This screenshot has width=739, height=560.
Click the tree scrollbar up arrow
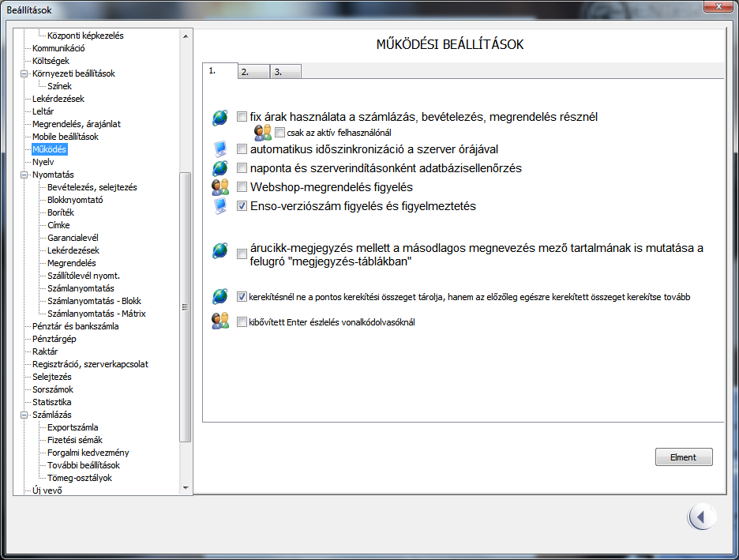pos(186,36)
